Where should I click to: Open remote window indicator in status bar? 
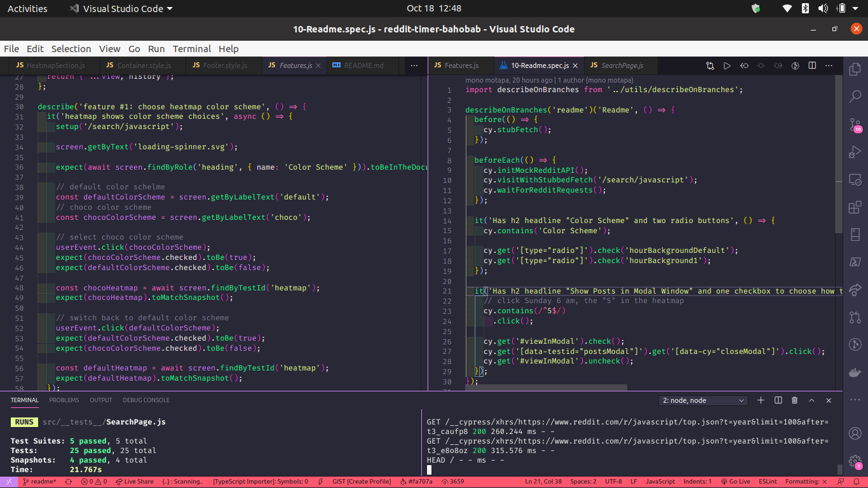point(8,482)
